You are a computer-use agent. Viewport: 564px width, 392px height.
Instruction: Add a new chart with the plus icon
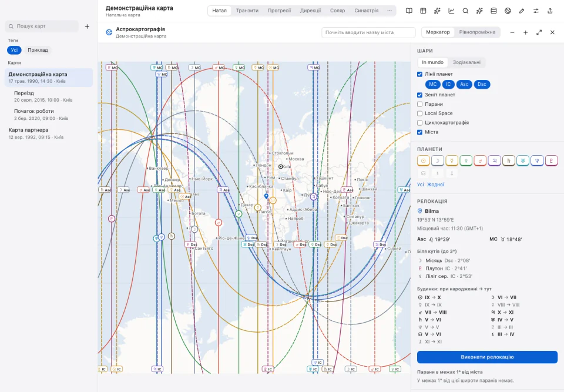click(87, 26)
